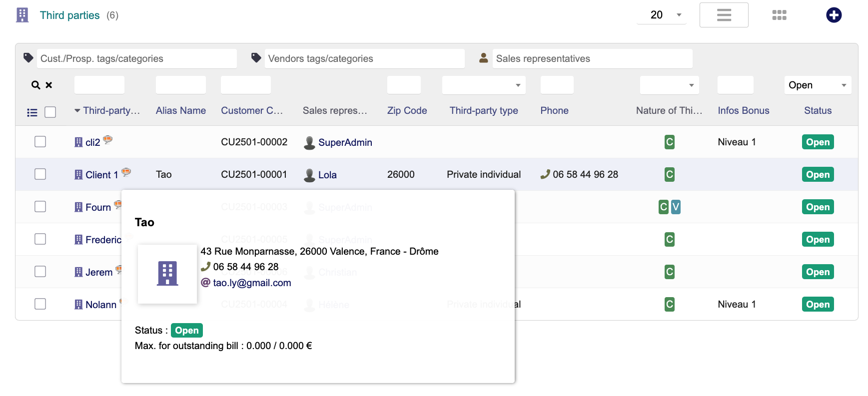The height and width of the screenshot is (396, 868).
Task: Click the add new third party plus icon
Action: (834, 15)
